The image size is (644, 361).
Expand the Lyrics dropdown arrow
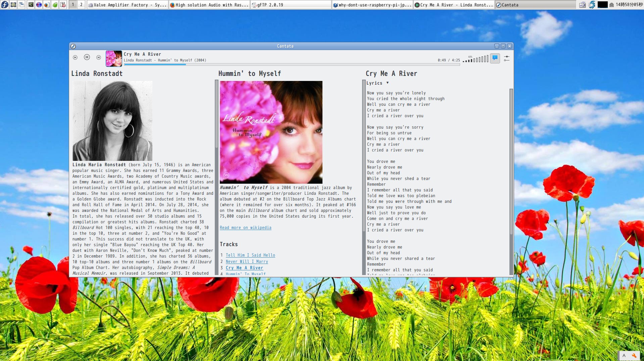pos(387,83)
